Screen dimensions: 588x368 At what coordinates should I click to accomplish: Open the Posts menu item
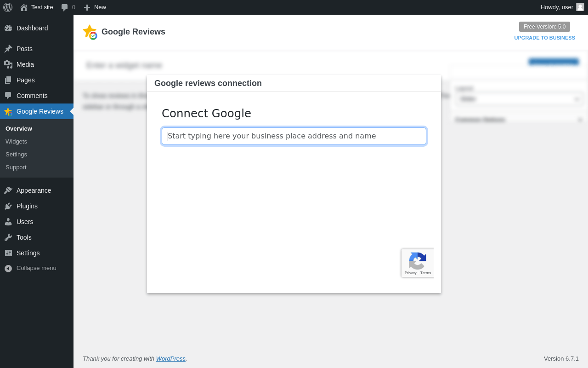pyautogui.click(x=37, y=49)
